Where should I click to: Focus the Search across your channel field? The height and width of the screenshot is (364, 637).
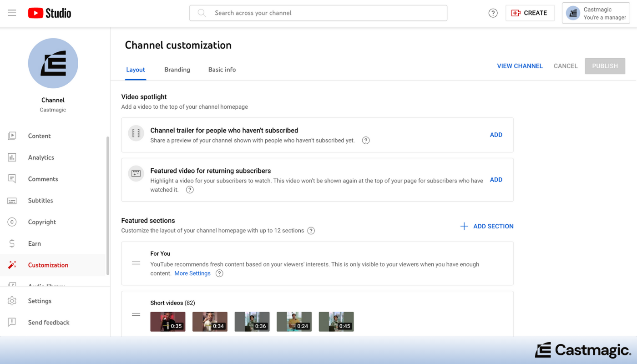(318, 13)
